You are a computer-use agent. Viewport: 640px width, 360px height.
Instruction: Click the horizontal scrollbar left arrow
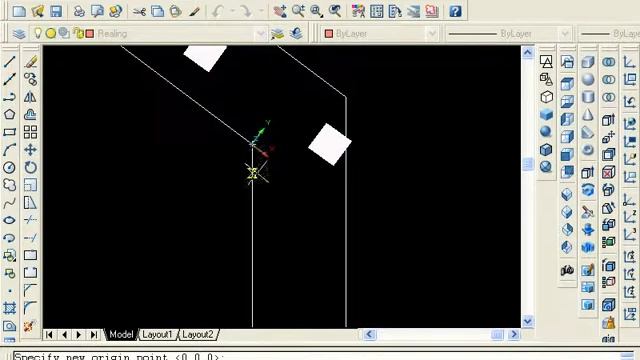point(369,335)
